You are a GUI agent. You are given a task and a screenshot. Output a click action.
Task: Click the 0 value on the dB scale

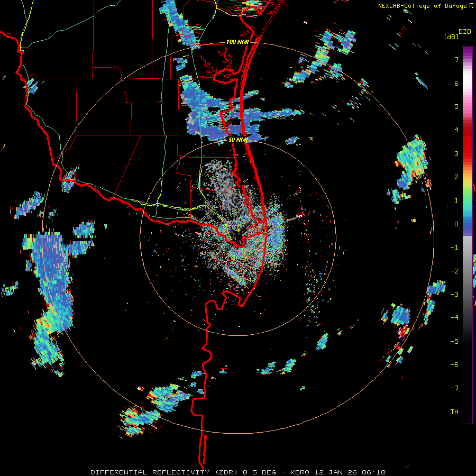click(x=456, y=224)
